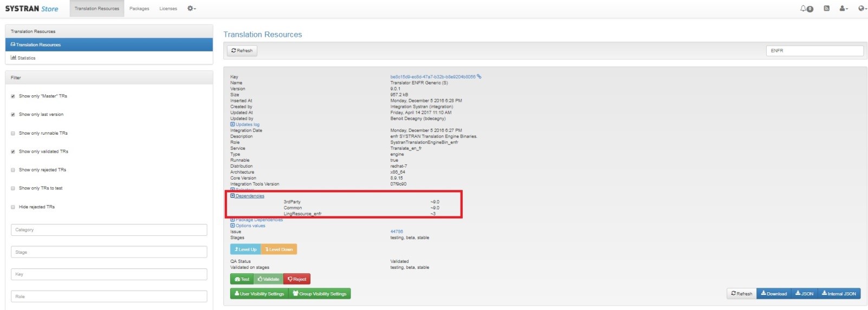Viewport: 868px width, 310px height.
Task: Open the Packages tab
Action: [x=139, y=9]
